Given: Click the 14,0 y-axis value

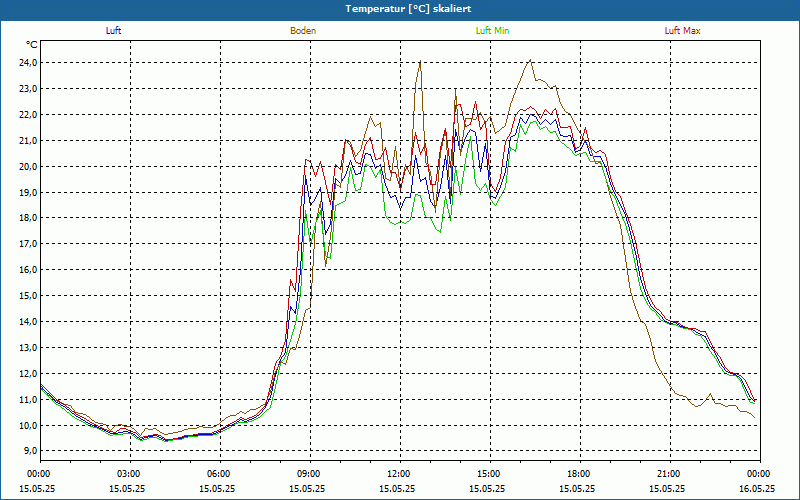Looking at the screenshot, I should [28, 322].
